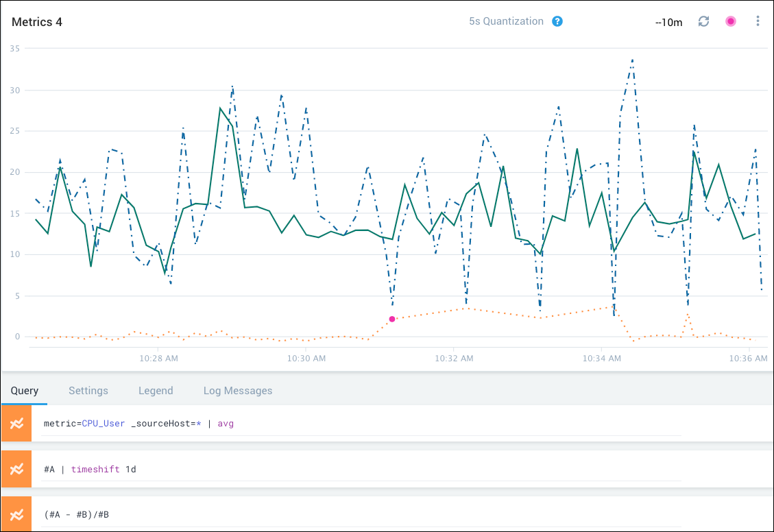Image resolution: width=774 pixels, height=532 pixels.
Task: Click the Metrics 4 panel title
Action: (x=37, y=22)
